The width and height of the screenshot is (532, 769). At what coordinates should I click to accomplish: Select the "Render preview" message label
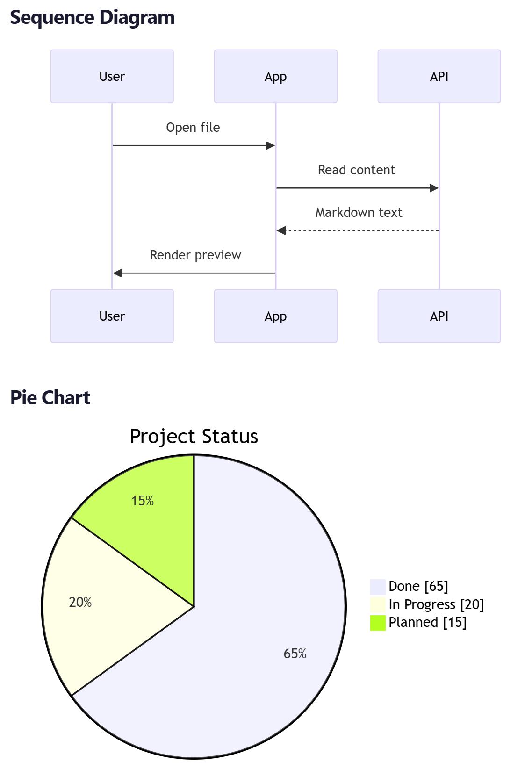pos(195,255)
